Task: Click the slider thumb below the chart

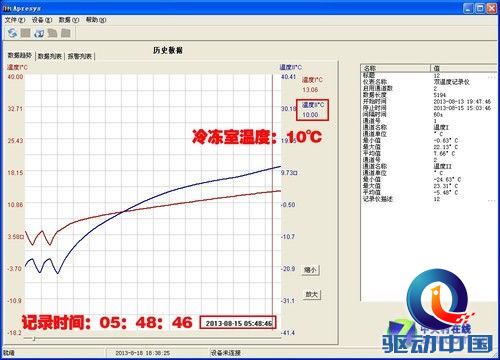Action: (x=34, y=339)
